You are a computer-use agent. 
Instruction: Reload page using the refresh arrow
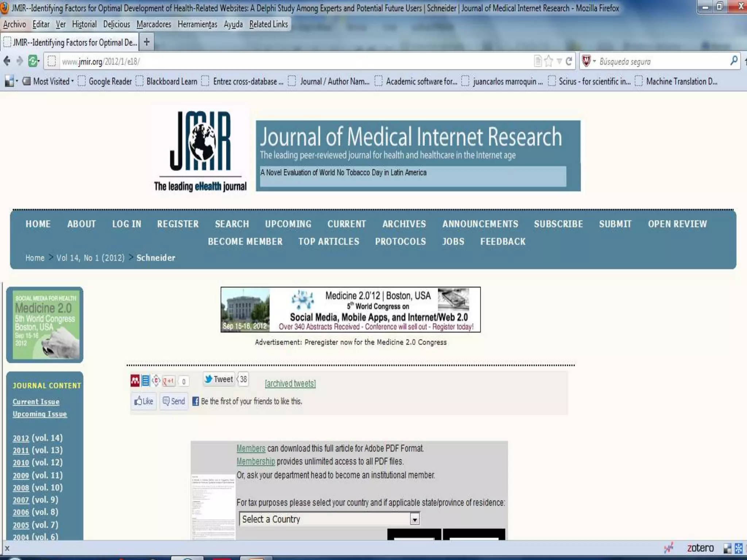click(x=569, y=61)
